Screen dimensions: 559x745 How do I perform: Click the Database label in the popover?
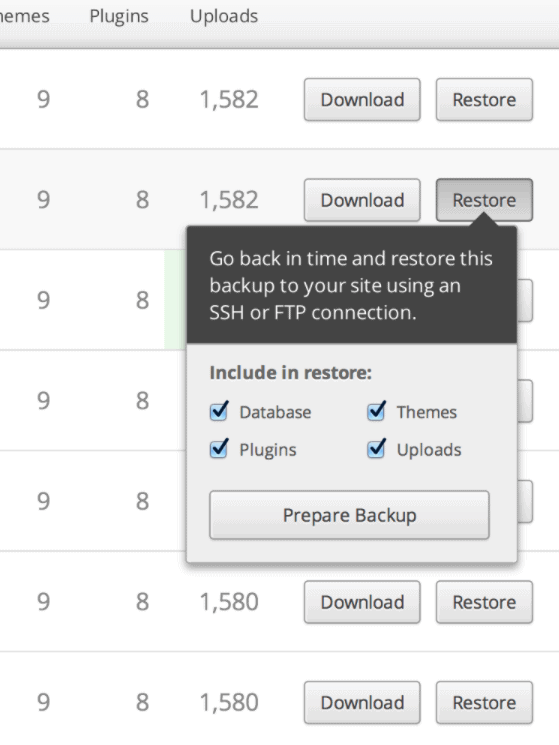pyautogui.click(x=275, y=412)
